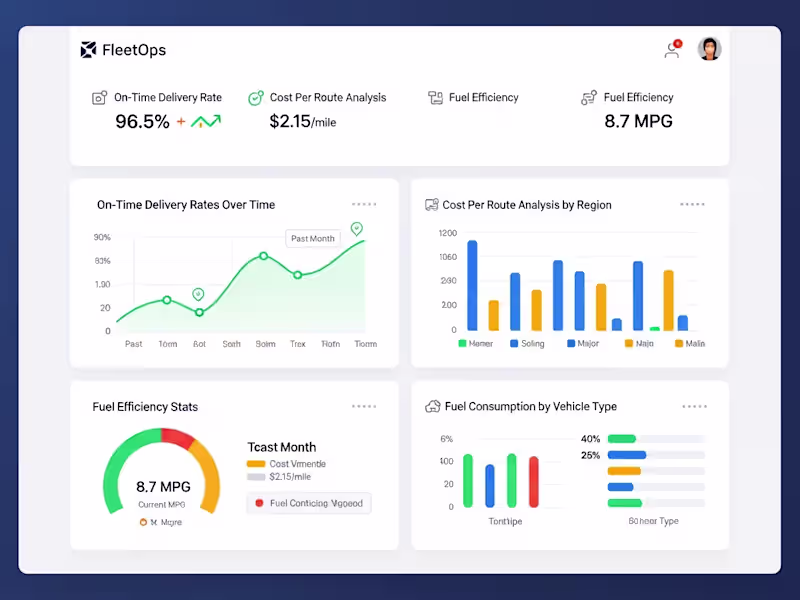Image resolution: width=800 pixels, height=600 pixels.
Task: Click the Past Month tooltip label
Action: pyautogui.click(x=313, y=238)
